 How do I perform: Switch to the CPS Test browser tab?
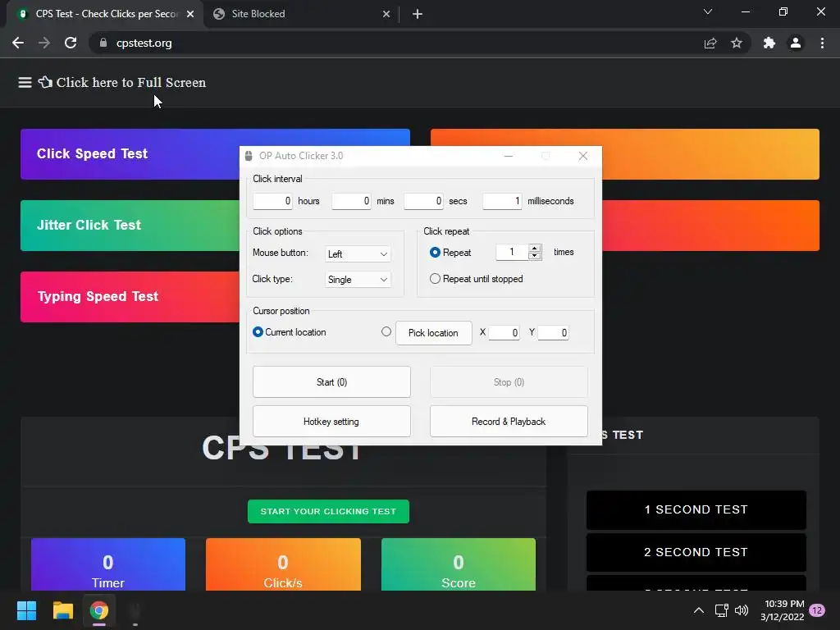[104, 14]
